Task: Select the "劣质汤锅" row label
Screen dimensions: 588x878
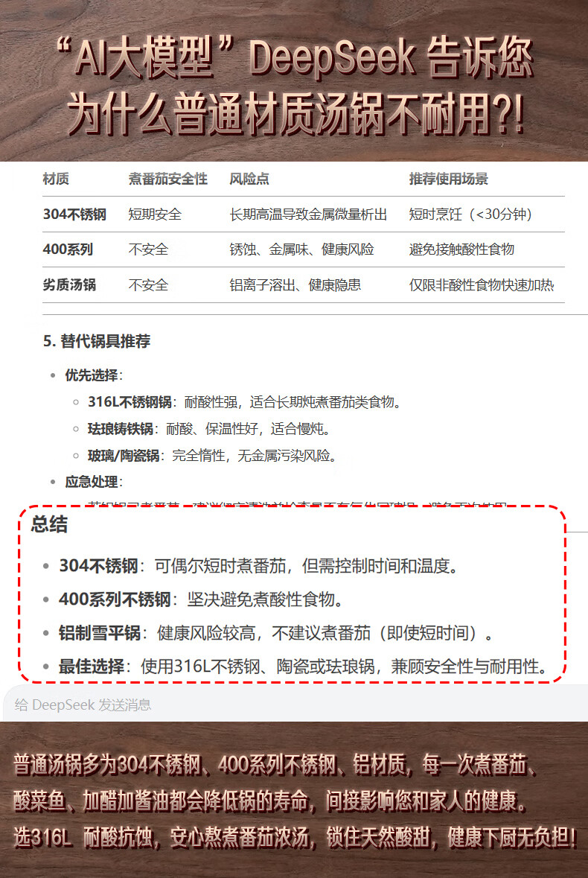Action: 69,284
